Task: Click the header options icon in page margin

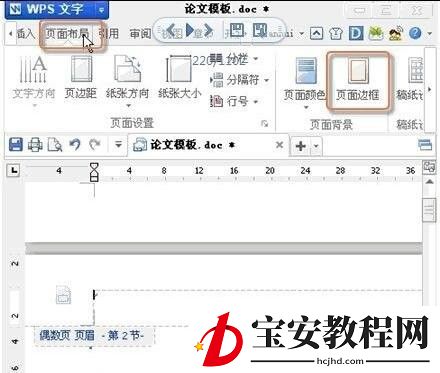Action: point(63,295)
